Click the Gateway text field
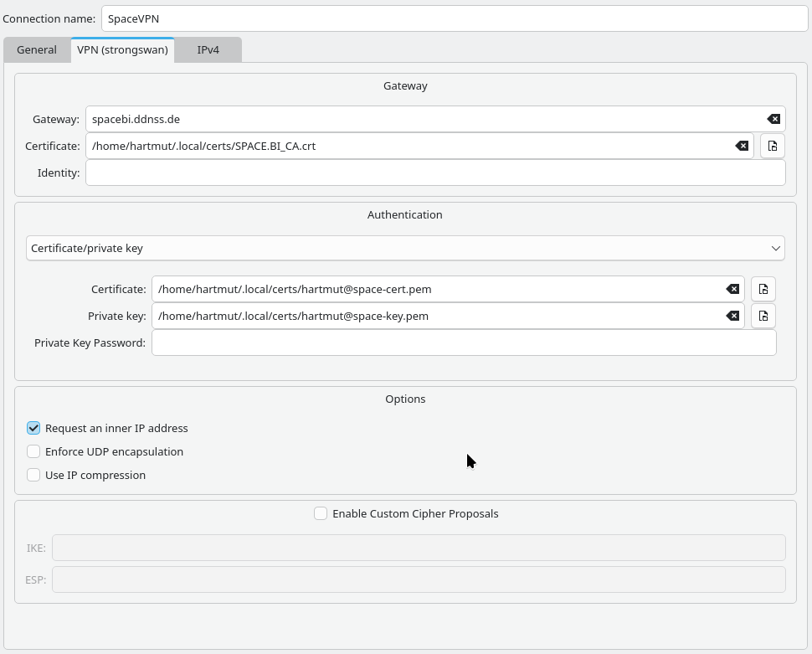812x654 pixels. tap(423, 119)
